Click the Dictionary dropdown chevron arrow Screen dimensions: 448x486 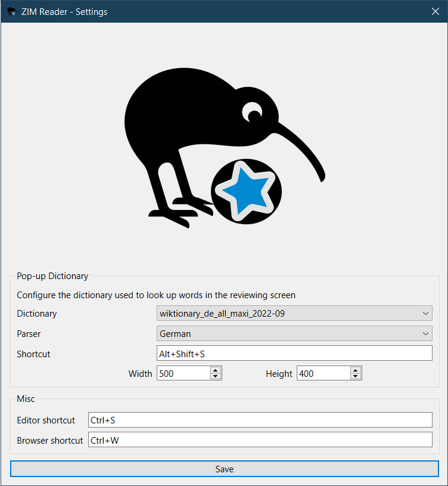425,314
